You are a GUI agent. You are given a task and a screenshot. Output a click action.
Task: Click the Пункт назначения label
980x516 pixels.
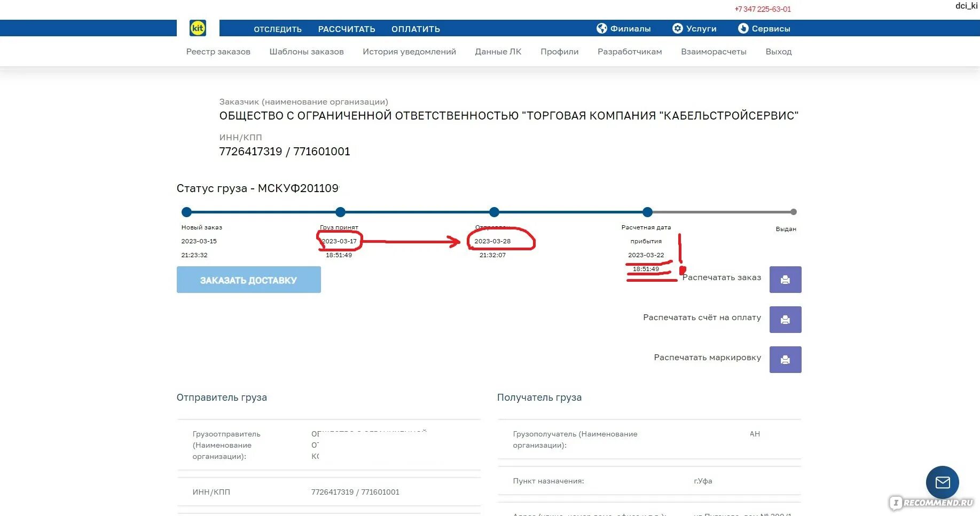(548, 481)
